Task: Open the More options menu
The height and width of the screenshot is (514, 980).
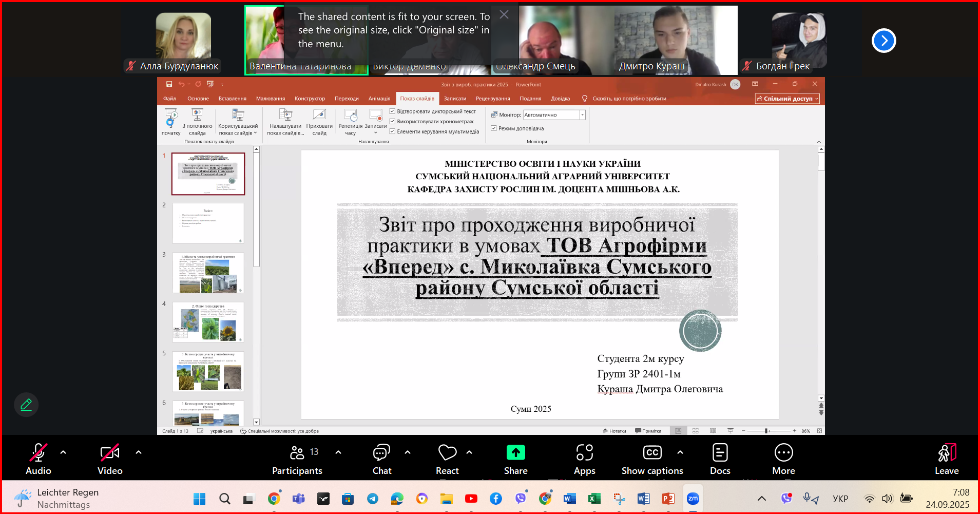Action: pos(783,453)
